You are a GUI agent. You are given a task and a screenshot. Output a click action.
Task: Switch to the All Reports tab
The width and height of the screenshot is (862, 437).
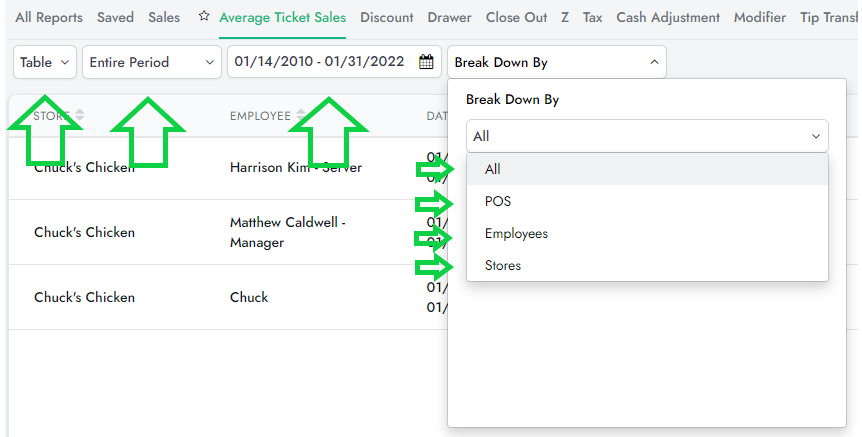click(49, 17)
